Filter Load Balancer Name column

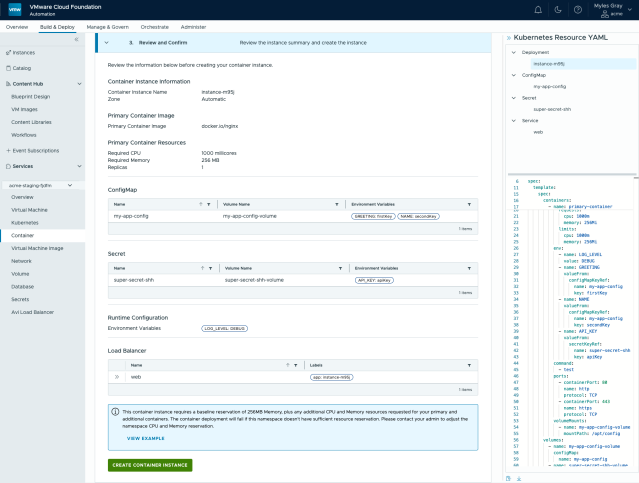click(x=295, y=365)
